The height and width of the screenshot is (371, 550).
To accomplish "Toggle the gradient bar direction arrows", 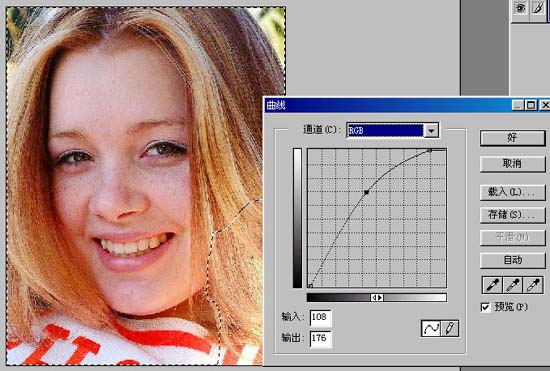I will (377, 298).
